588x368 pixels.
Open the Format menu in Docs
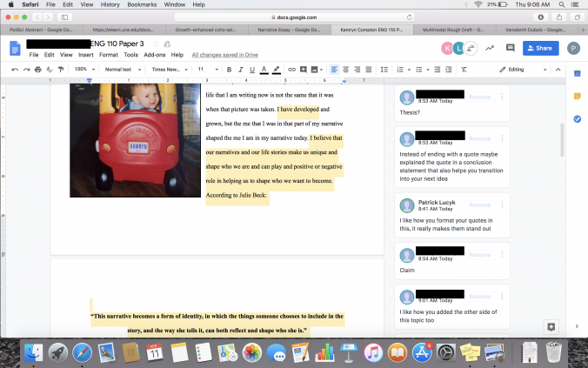tap(109, 55)
